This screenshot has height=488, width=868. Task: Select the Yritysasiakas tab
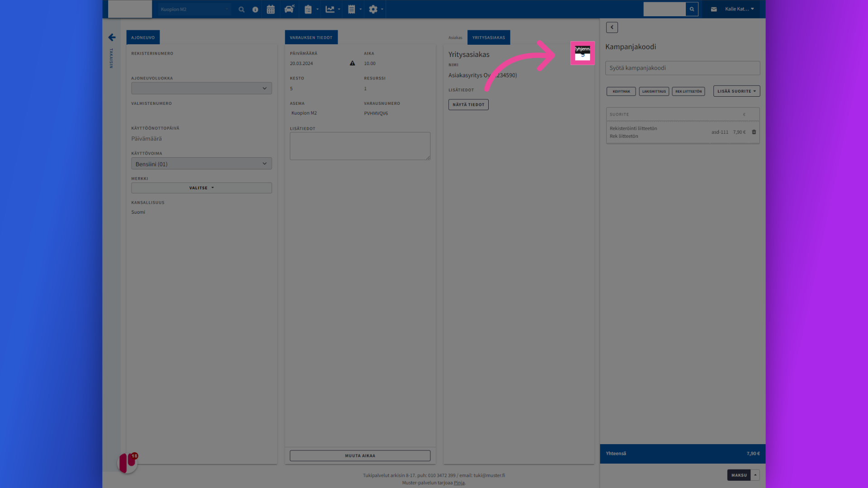tap(489, 38)
